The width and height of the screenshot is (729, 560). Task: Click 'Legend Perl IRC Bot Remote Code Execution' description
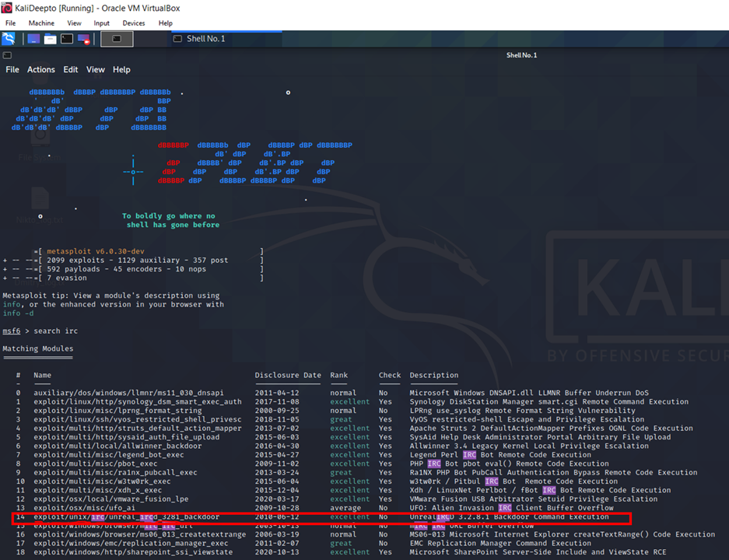(500, 454)
